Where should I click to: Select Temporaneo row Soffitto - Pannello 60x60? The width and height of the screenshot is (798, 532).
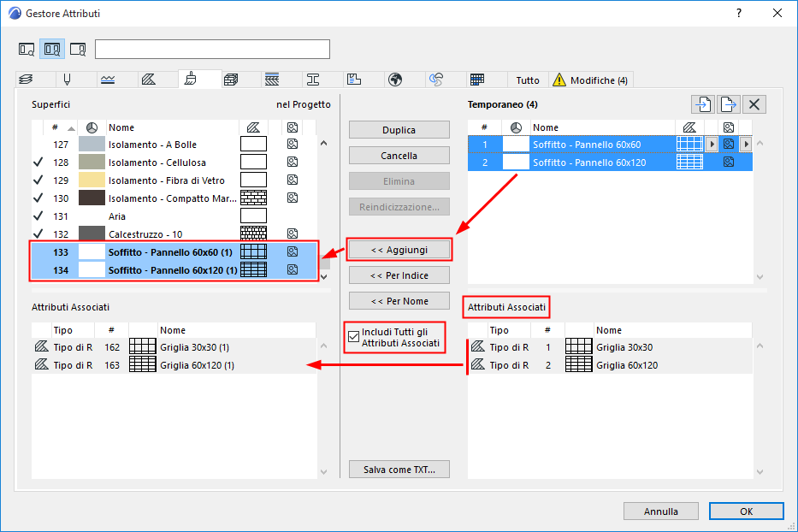point(610,145)
